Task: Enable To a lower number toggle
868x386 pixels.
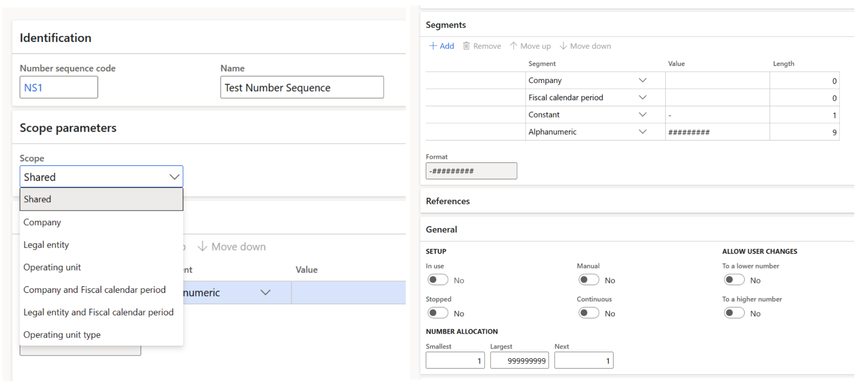Action: (x=734, y=280)
